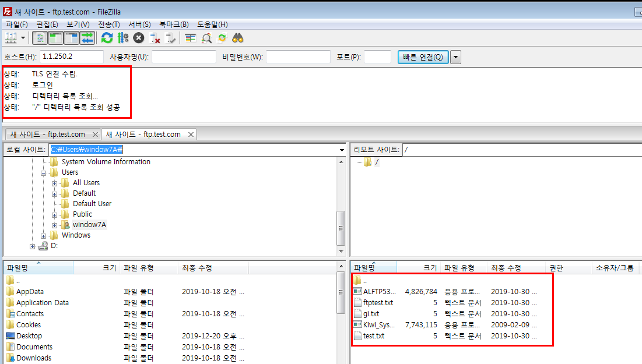The height and width of the screenshot is (364, 642).
Task: Cancel the current operation
Action: tap(139, 38)
